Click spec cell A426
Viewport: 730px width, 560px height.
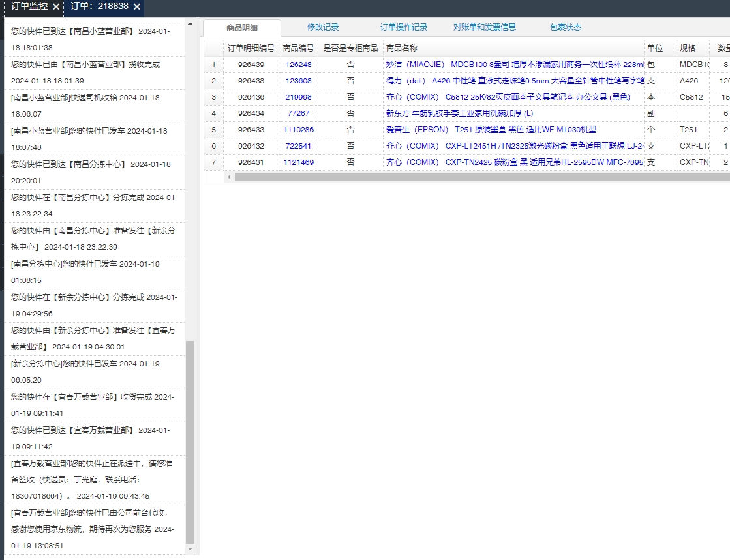(x=693, y=80)
